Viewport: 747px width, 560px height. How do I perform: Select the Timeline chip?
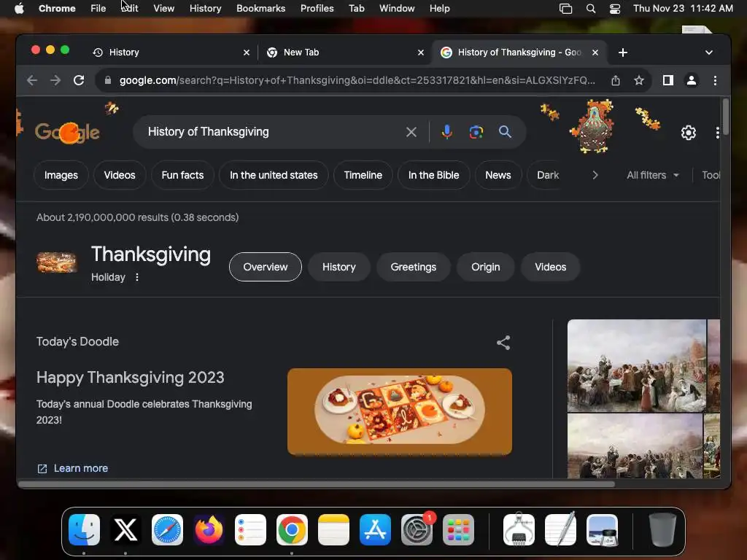click(363, 175)
